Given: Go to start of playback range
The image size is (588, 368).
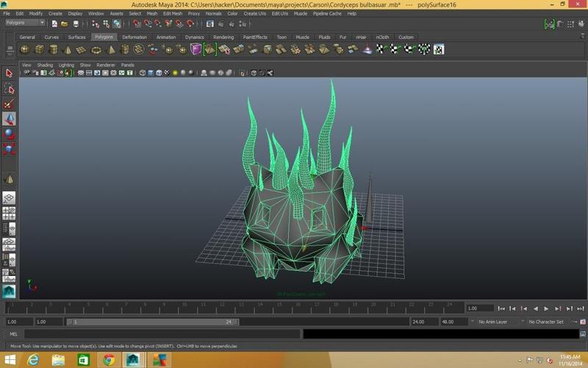Looking at the screenshot, I should point(501,308).
